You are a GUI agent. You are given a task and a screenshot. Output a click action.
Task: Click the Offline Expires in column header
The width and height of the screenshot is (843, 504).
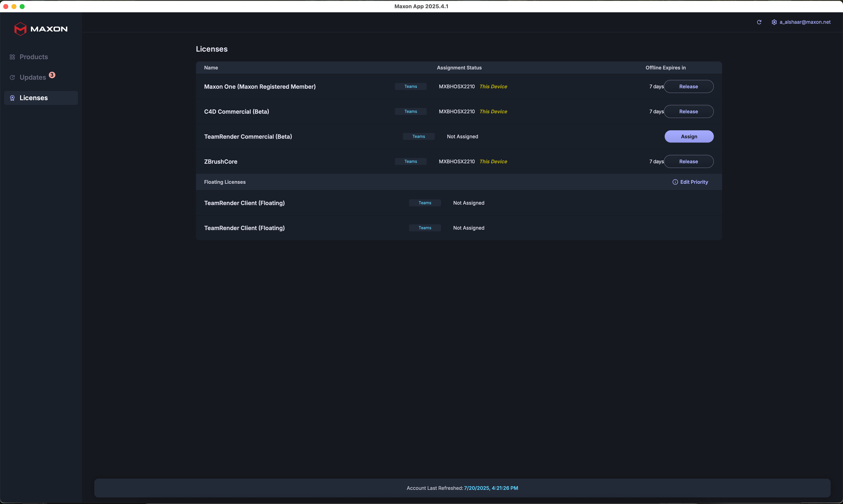pos(665,68)
